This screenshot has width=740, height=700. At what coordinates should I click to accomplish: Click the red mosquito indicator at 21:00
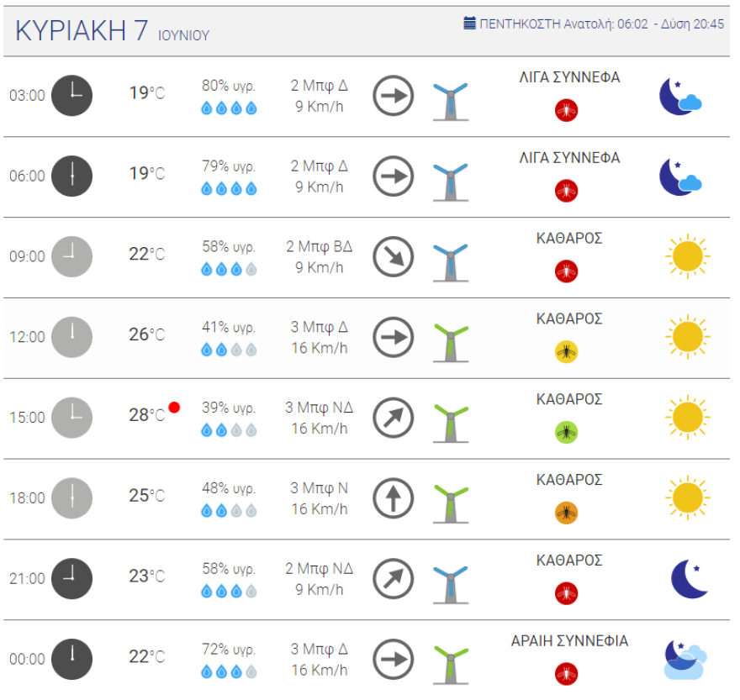[x=567, y=593]
